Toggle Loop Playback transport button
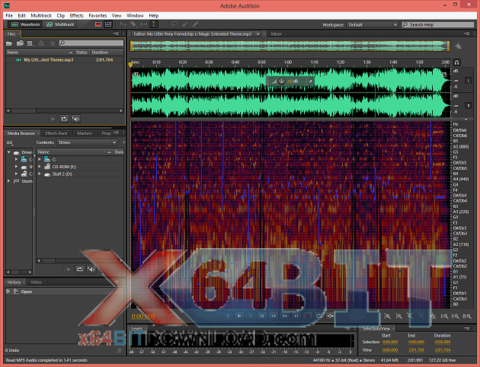The width and height of the screenshot is (480, 367). click(x=319, y=316)
